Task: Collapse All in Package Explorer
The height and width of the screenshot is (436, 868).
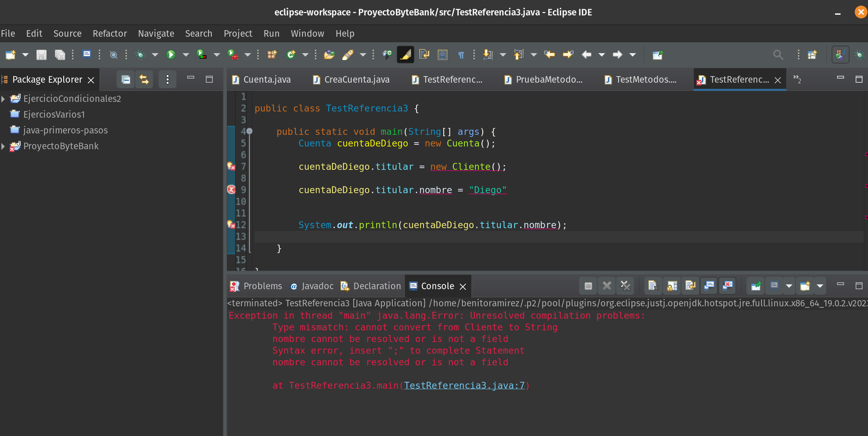Action: click(x=126, y=80)
